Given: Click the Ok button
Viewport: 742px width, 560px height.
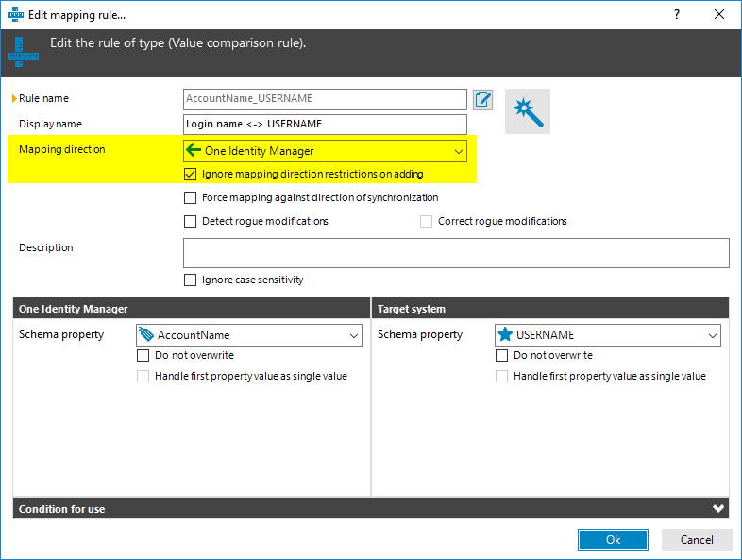Looking at the screenshot, I should pyautogui.click(x=613, y=539).
